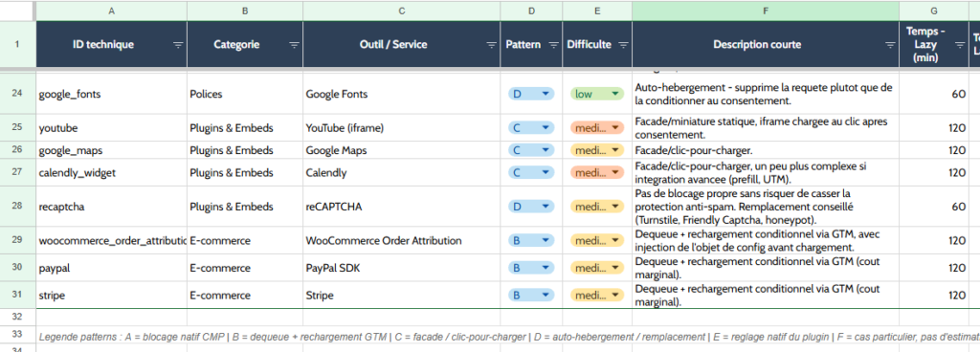Open Pattern dropdown in google_maps row

point(531,150)
